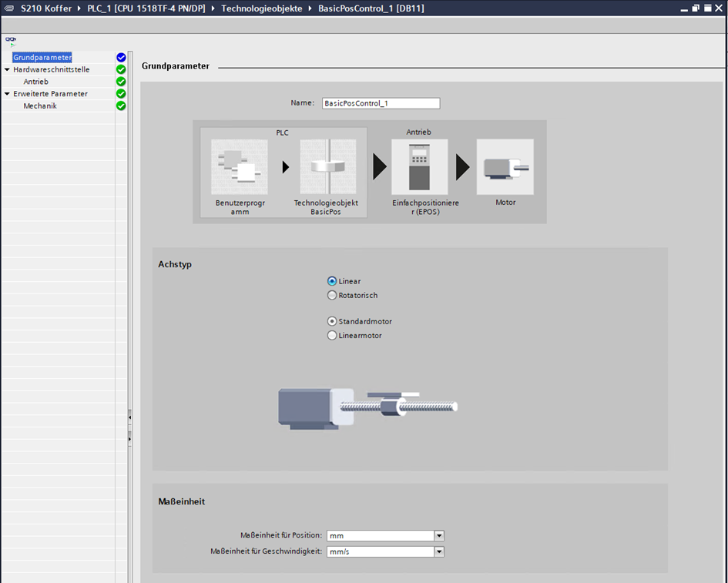
Task: Select the Linear axis type
Action: click(x=332, y=282)
